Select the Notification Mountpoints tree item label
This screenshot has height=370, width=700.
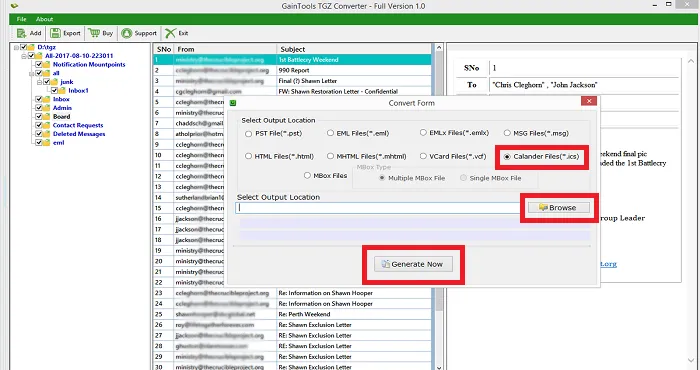89,64
